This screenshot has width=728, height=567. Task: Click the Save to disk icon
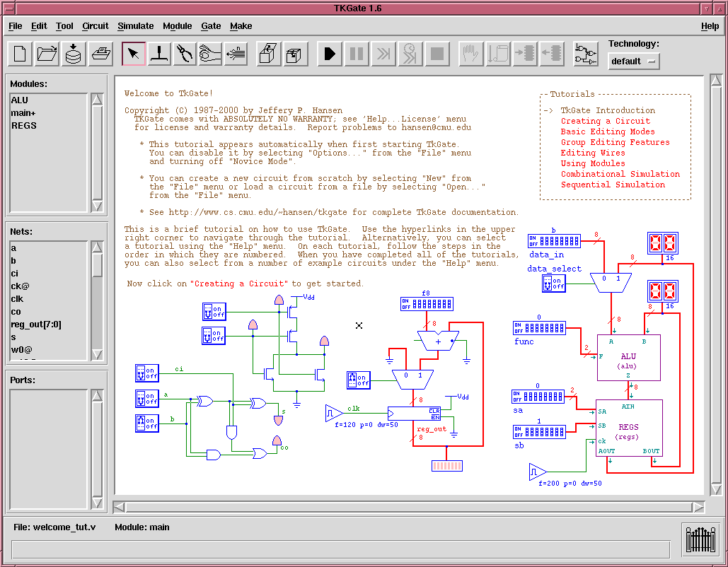tap(73, 54)
